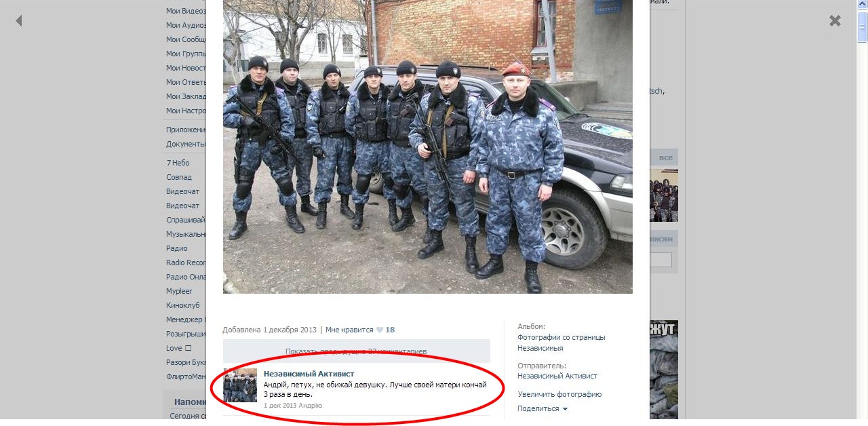Click the main photo of officers
Screen dimensions: 868x426
coord(428,147)
